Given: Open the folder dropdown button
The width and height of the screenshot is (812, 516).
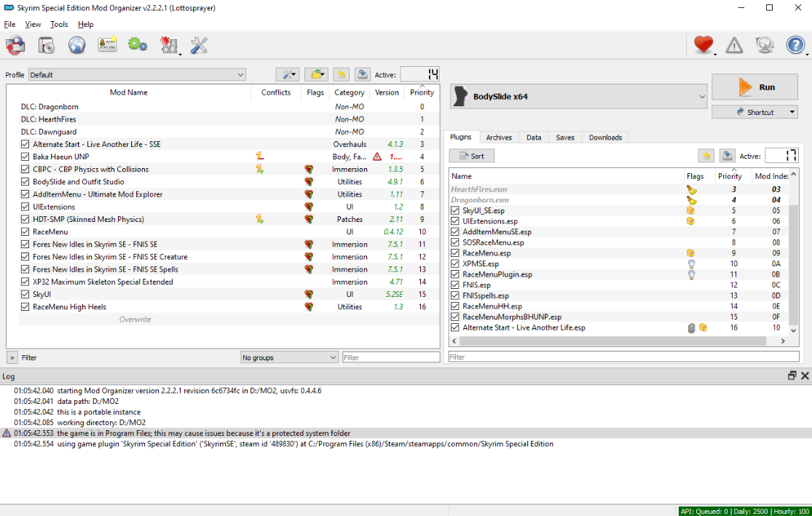Looking at the screenshot, I should 316,74.
